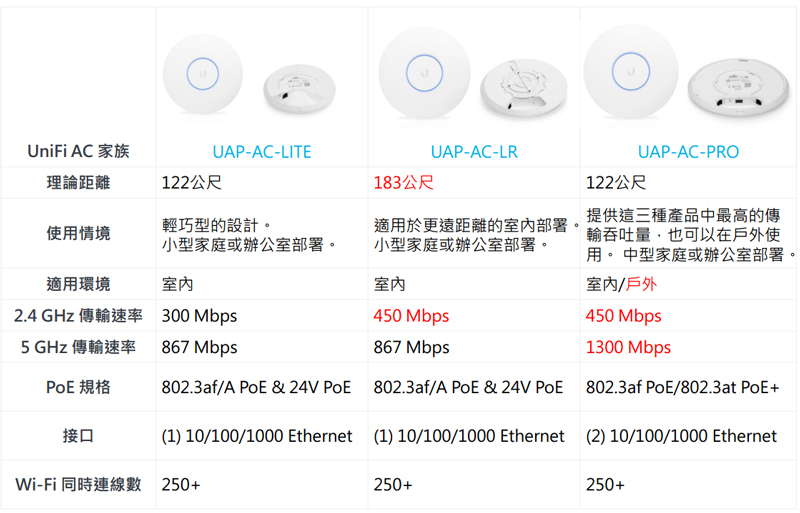Select the PoE 規格 row label

point(78,387)
